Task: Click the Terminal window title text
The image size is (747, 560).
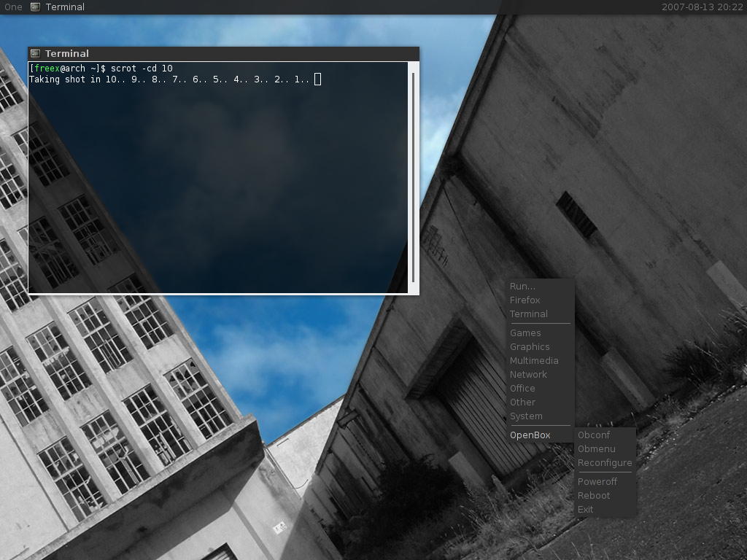Action: (66, 53)
